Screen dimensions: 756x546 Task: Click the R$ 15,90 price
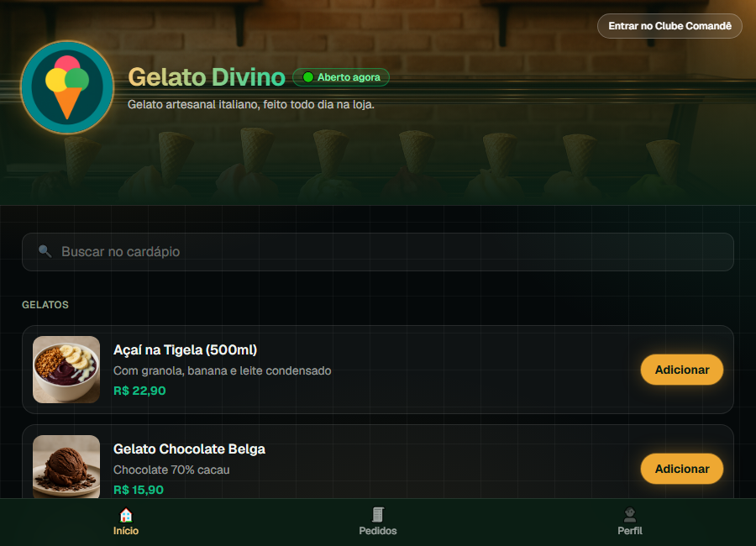[x=139, y=490]
